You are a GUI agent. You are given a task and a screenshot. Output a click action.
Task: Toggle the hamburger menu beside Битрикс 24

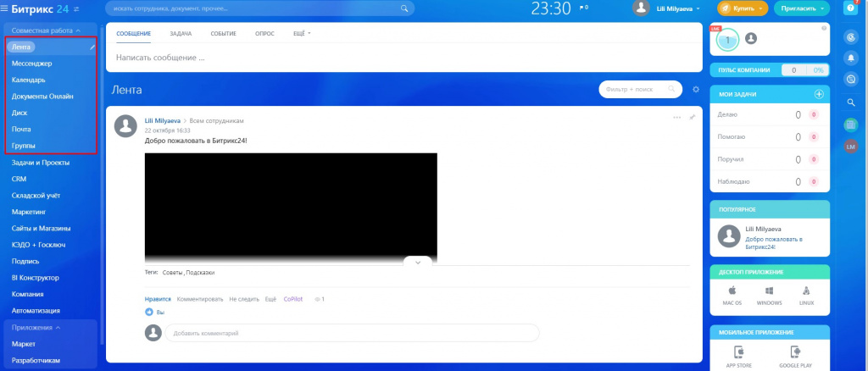(4, 8)
